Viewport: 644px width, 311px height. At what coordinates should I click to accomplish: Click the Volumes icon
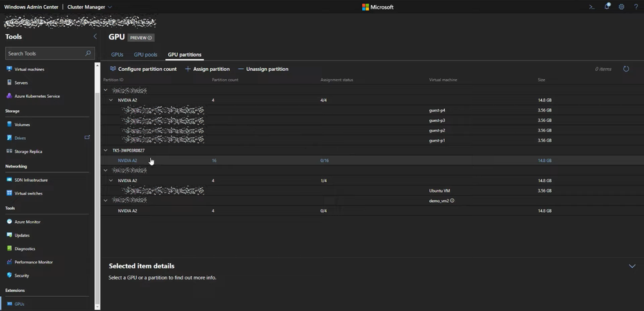point(10,124)
